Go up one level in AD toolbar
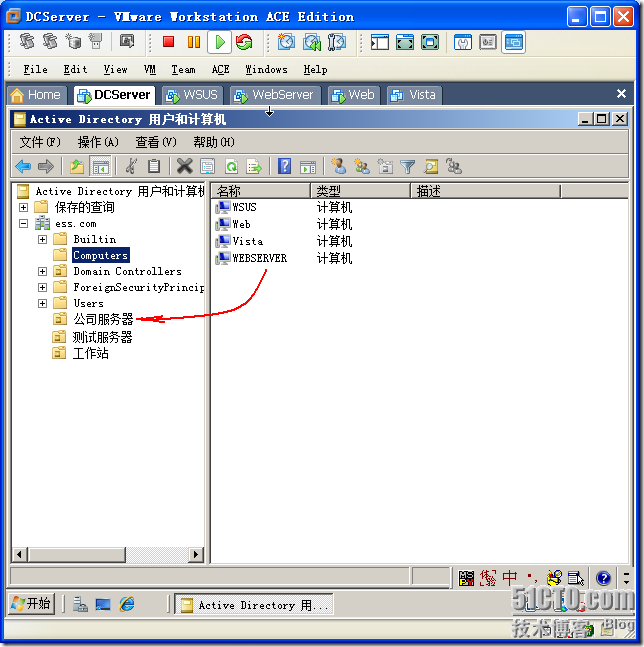 (x=77, y=167)
